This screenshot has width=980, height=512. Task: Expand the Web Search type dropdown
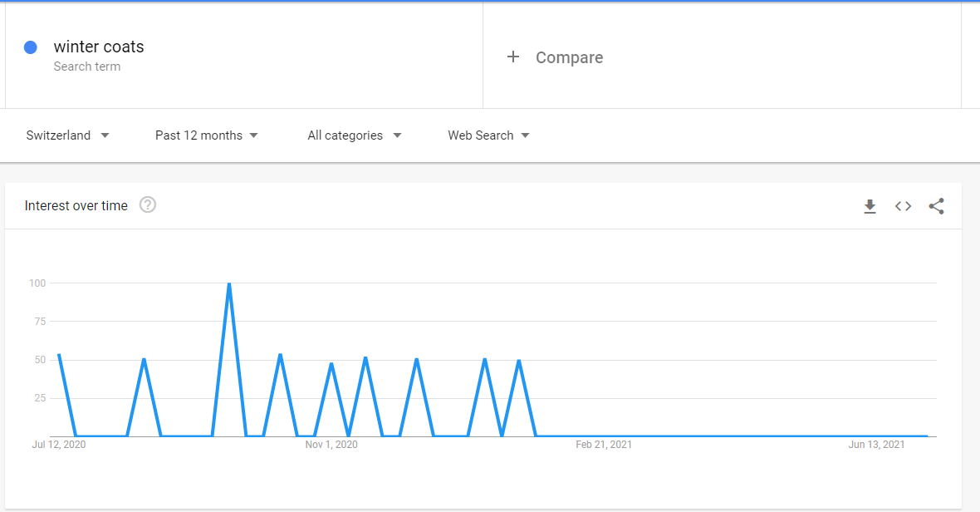(x=488, y=135)
